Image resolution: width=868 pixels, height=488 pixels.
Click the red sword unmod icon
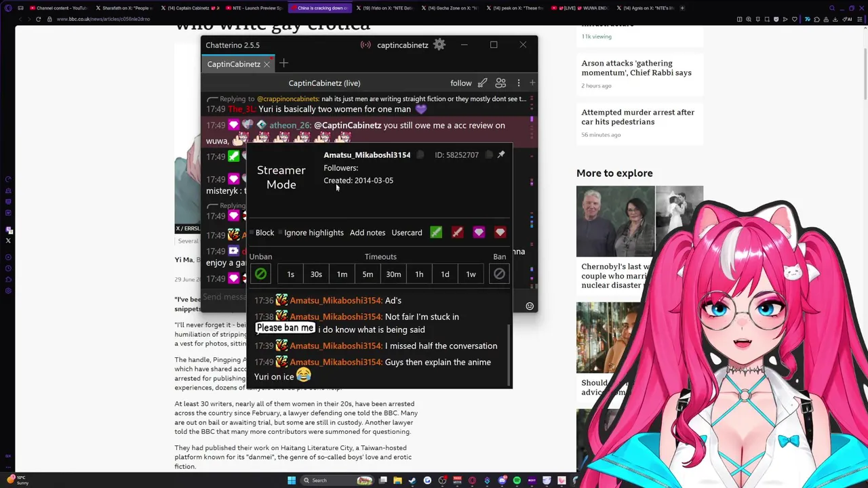(x=458, y=232)
